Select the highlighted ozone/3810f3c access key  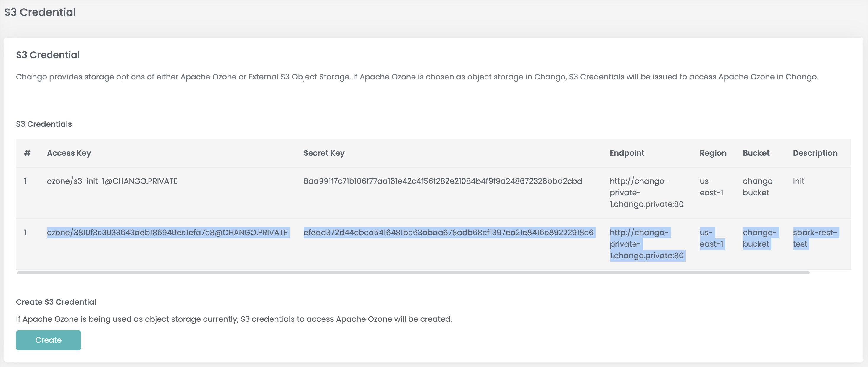point(167,233)
